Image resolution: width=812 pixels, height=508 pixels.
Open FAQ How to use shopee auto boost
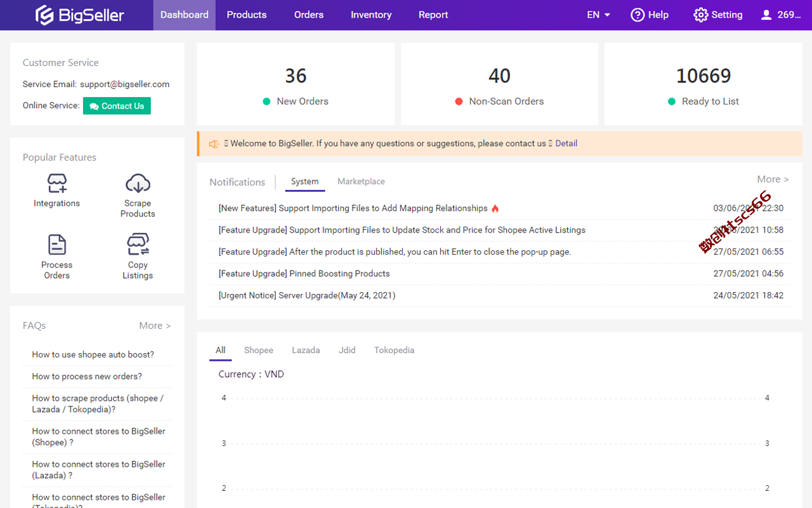[x=93, y=355]
